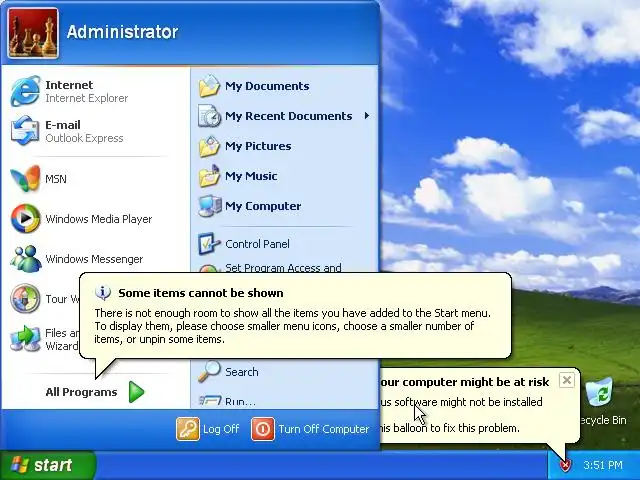The height and width of the screenshot is (480, 640).
Task: Click the Tour Windows XP icon
Action: tap(25, 299)
